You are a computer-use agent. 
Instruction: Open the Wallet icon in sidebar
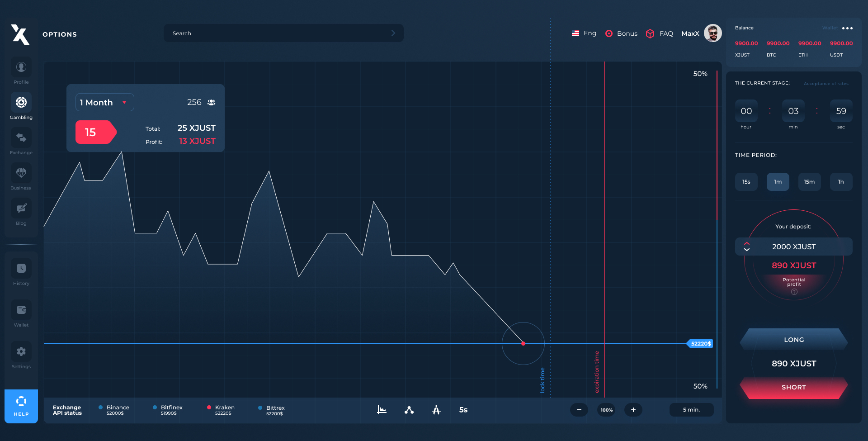(x=21, y=310)
